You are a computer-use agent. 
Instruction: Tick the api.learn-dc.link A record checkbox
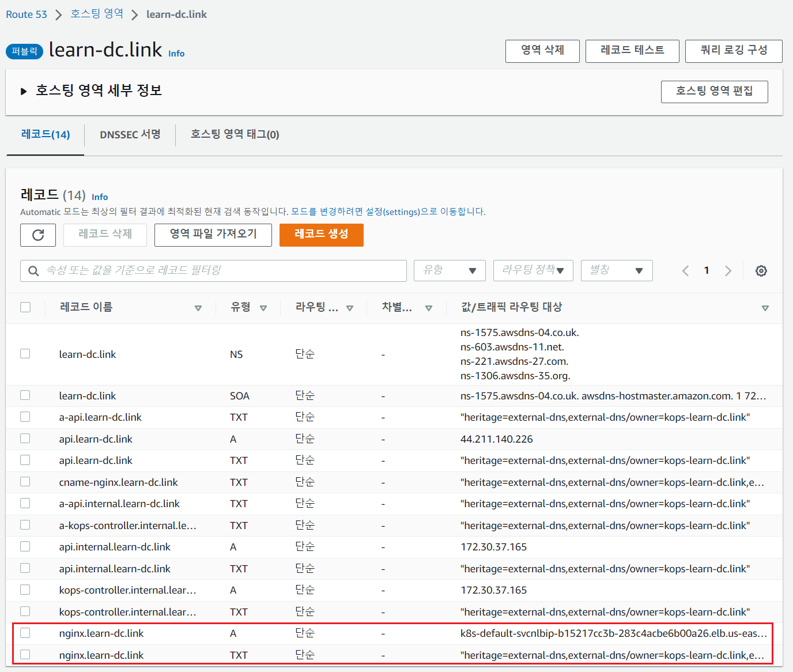25,439
